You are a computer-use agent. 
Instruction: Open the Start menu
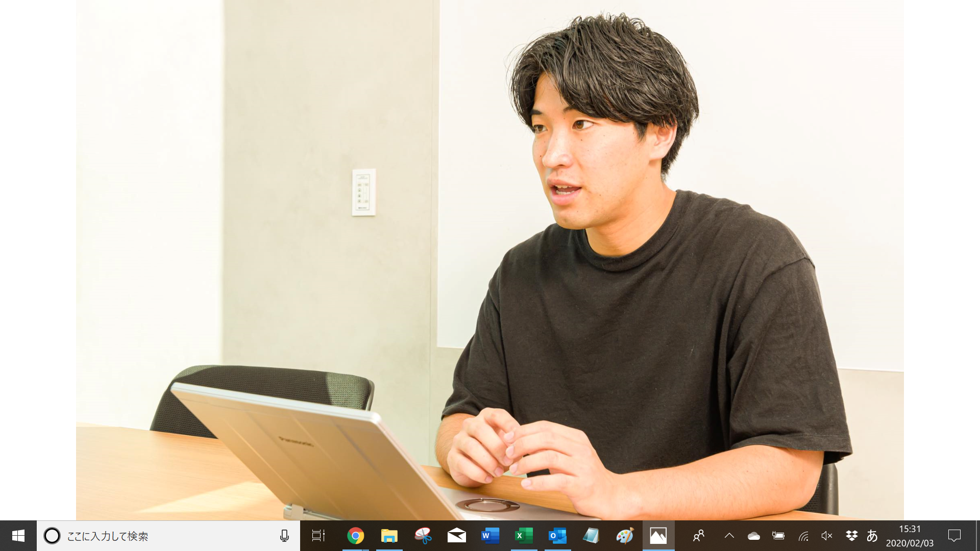(x=18, y=536)
